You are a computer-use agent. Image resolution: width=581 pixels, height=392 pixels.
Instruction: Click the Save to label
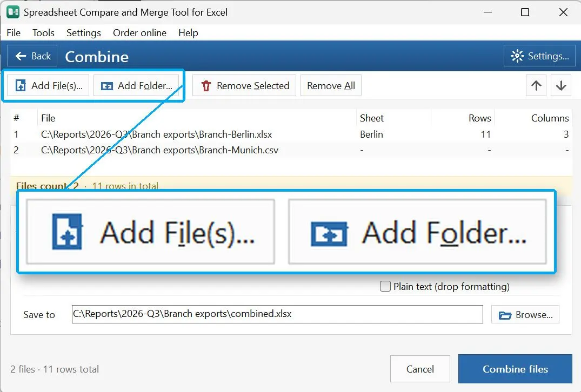[39, 315]
